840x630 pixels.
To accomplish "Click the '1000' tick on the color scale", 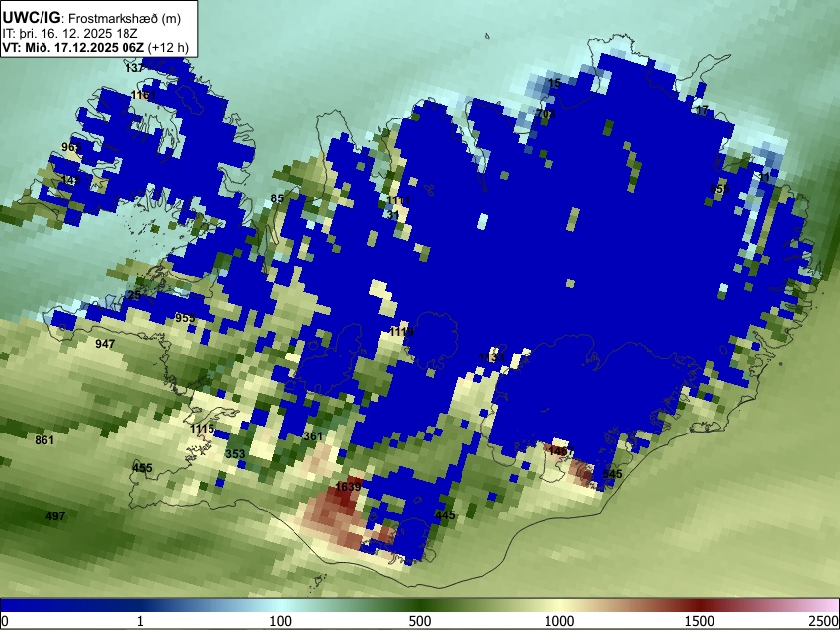I will tap(559, 621).
